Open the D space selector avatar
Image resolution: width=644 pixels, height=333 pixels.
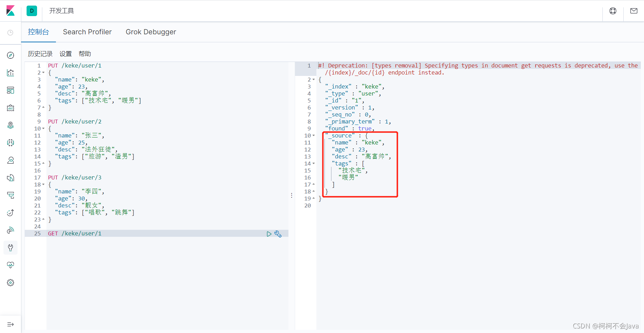[32, 11]
